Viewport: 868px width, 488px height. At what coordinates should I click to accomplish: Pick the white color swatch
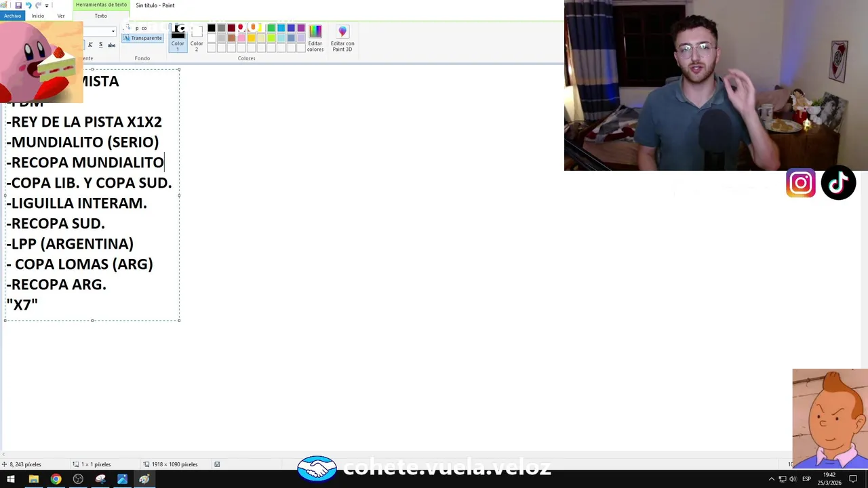point(212,38)
